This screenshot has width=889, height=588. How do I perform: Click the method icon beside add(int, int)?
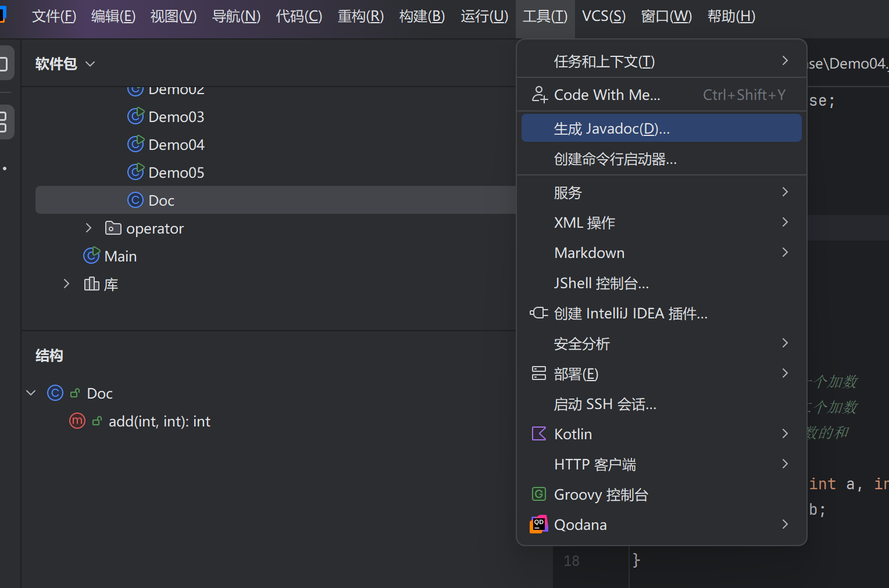pos(77,421)
